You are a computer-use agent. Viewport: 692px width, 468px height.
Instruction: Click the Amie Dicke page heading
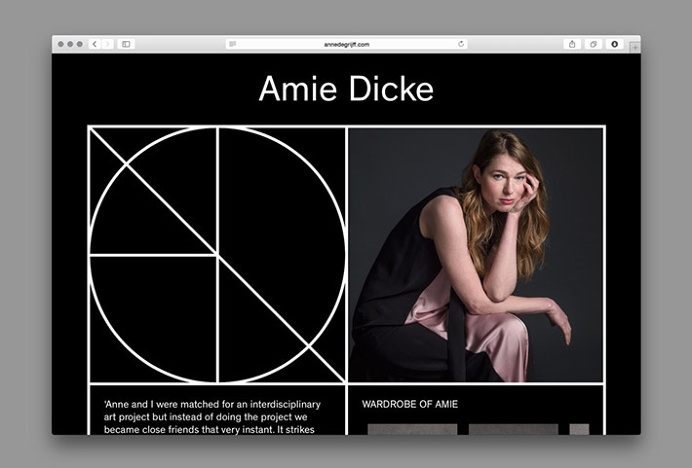click(346, 89)
